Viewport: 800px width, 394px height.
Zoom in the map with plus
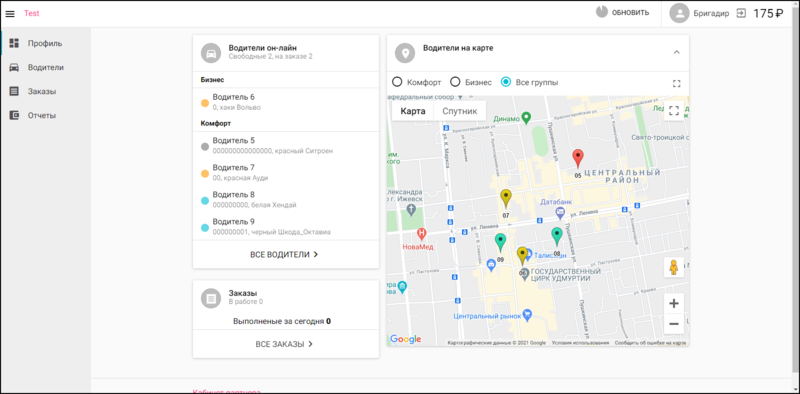pyautogui.click(x=673, y=304)
